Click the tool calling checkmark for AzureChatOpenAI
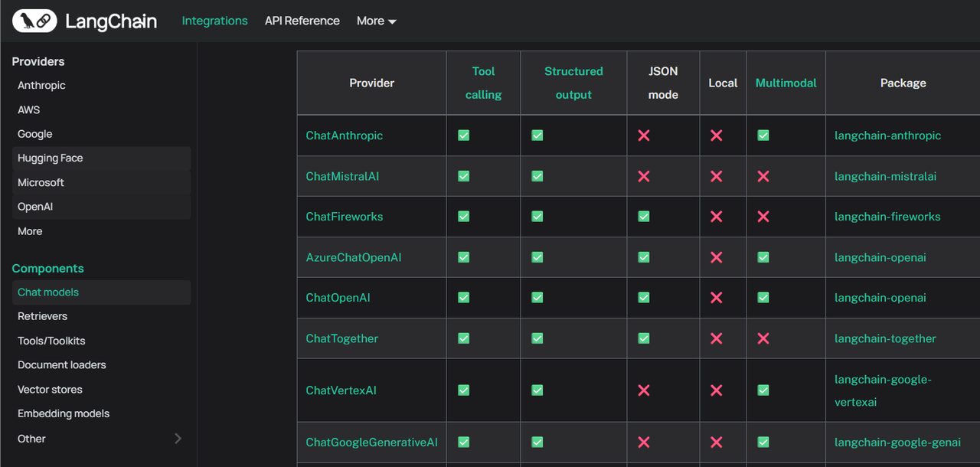 tap(464, 257)
